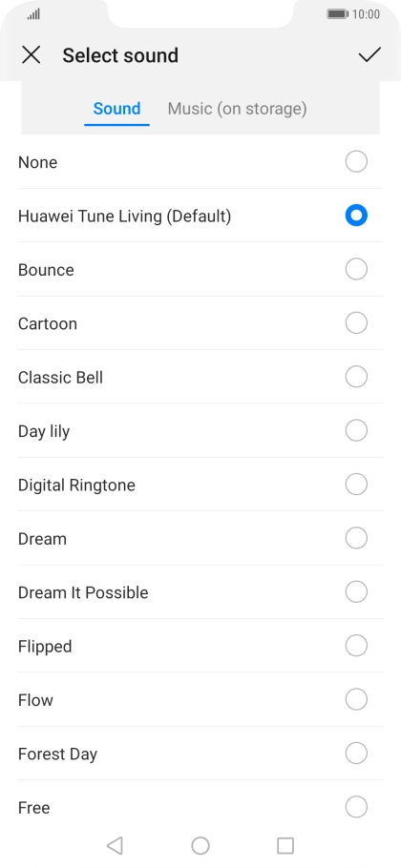Select the Classic Bell radio button

pyautogui.click(x=356, y=377)
